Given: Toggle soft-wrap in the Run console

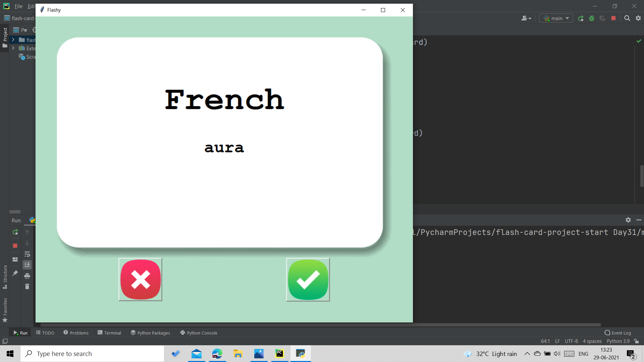Looking at the screenshot, I should tap(27, 254).
